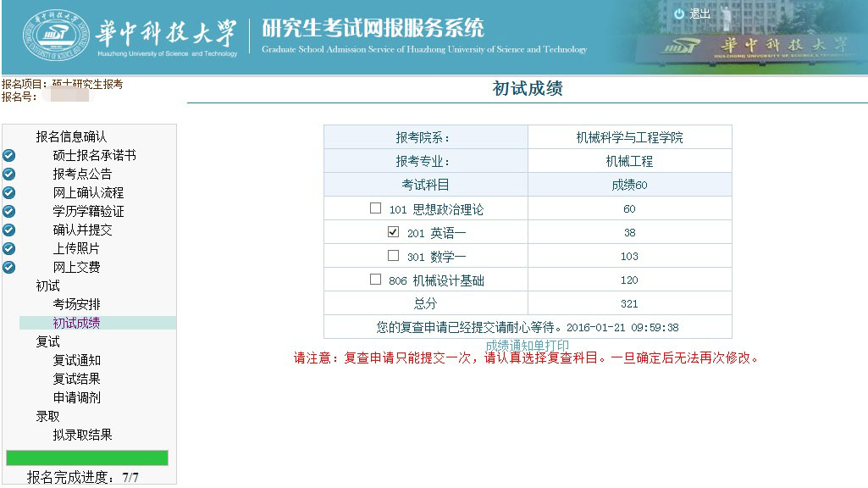Open 复试通知 in the sidebar
The height and width of the screenshot is (488, 868).
(x=76, y=360)
